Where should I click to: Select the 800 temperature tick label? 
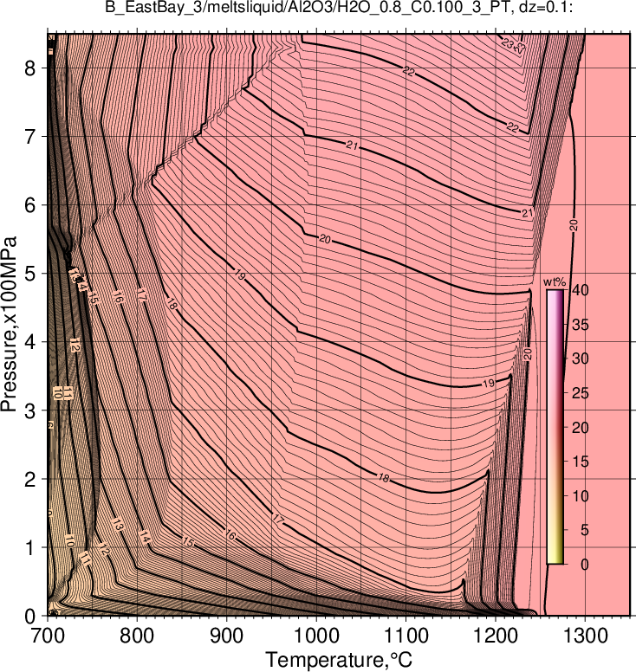(137, 636)
